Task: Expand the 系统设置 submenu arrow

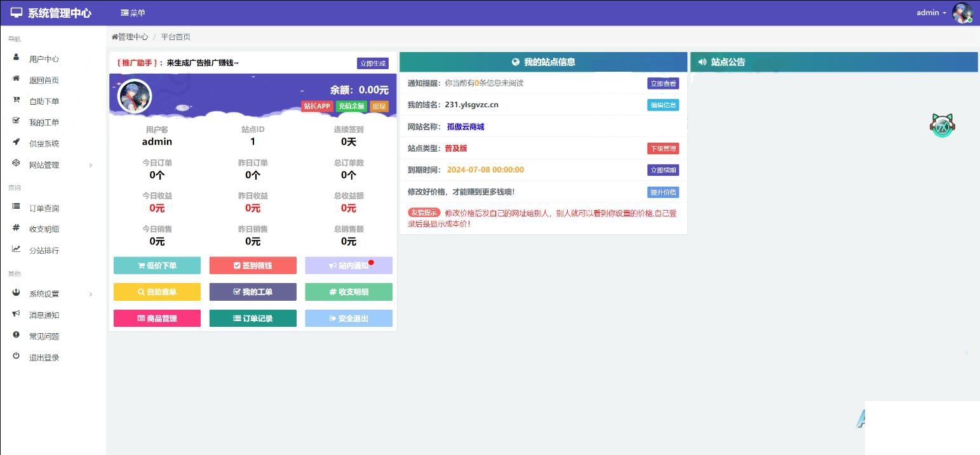Action: coord(91,294)
